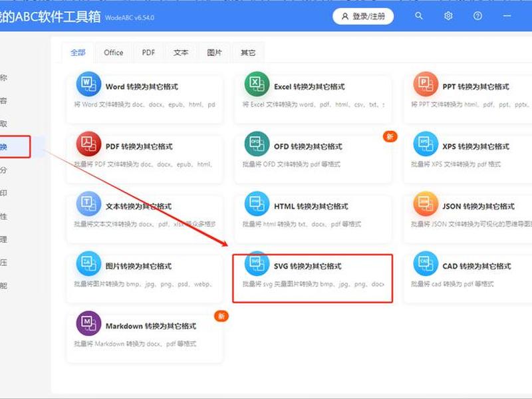
Task: Click the Word card description text
Action: point(145,104)
